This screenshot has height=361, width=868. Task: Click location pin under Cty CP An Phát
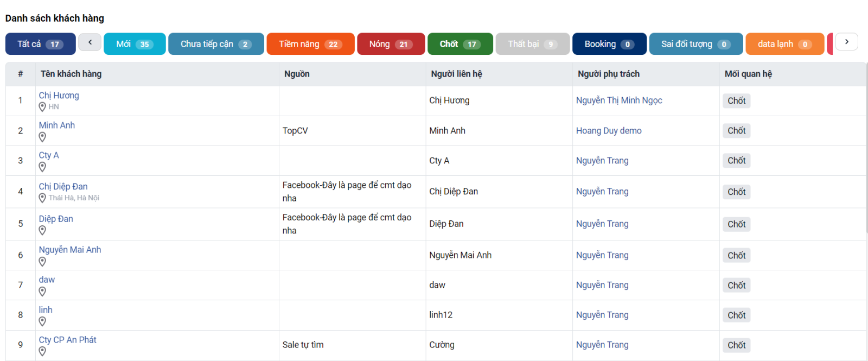(42, 352)
